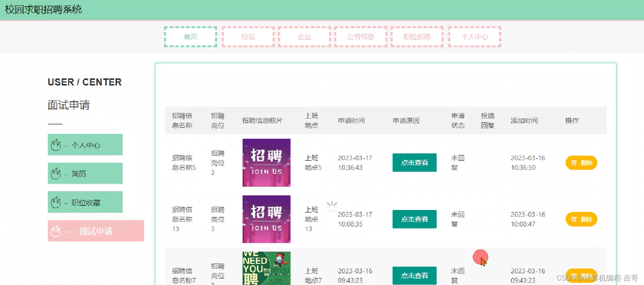This screenshot has width=644, height=285.
Task: Click 点击查看 for 招聘信息名称13 row
Action: (x=414, y=219)
